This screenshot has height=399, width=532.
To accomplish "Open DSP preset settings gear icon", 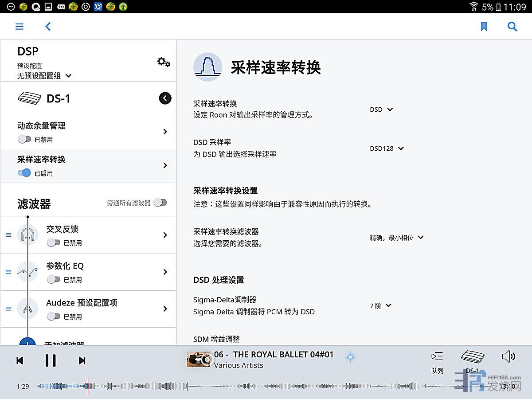I will [x=164, y=62].
